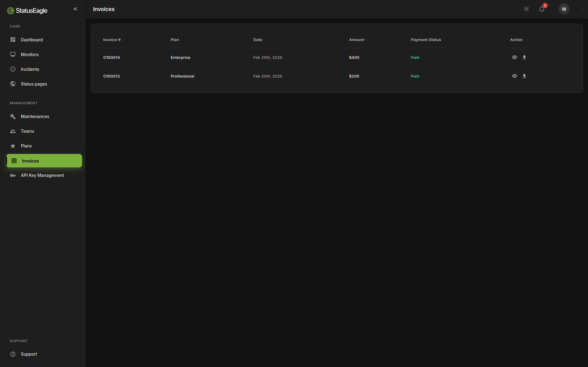Navigate to Status pages
This screenshot has height=367, width=588.
34,84
